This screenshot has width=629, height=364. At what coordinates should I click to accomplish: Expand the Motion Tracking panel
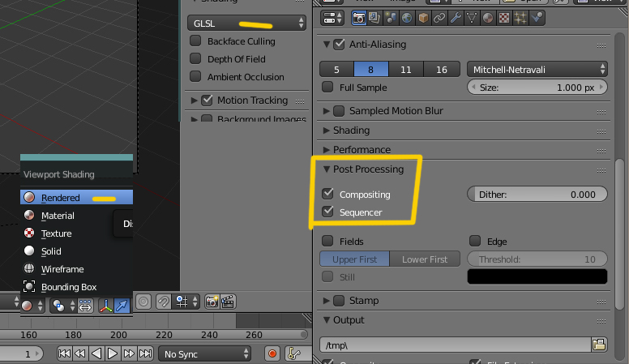(195, 101)
